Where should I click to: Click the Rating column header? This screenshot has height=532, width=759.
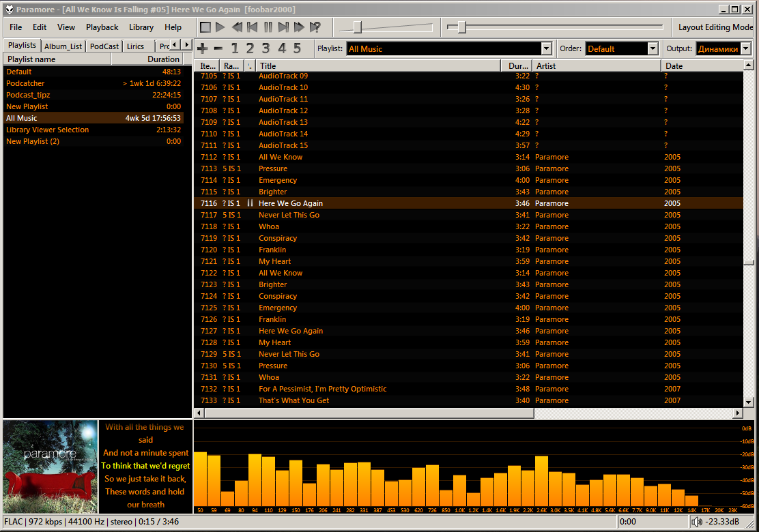(x=231, y=65)
